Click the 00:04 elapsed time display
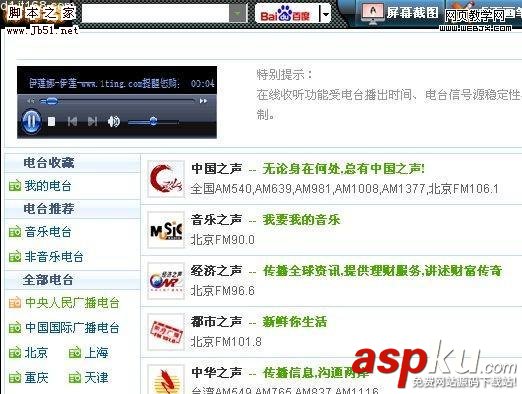 click(202, 83)
